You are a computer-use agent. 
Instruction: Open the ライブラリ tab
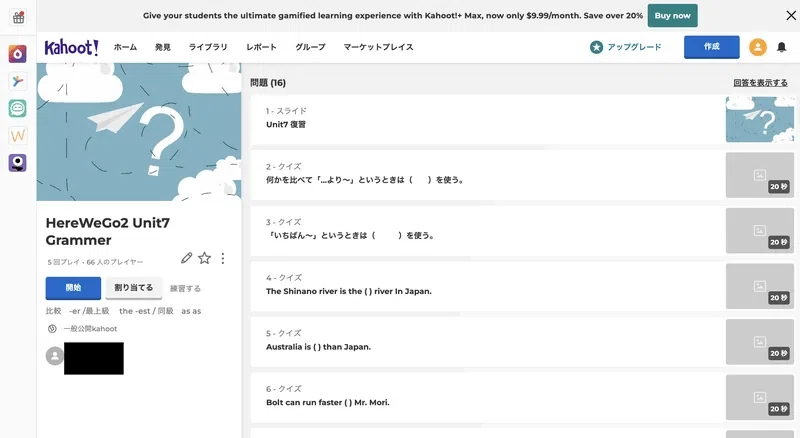[x=208, y=47]
